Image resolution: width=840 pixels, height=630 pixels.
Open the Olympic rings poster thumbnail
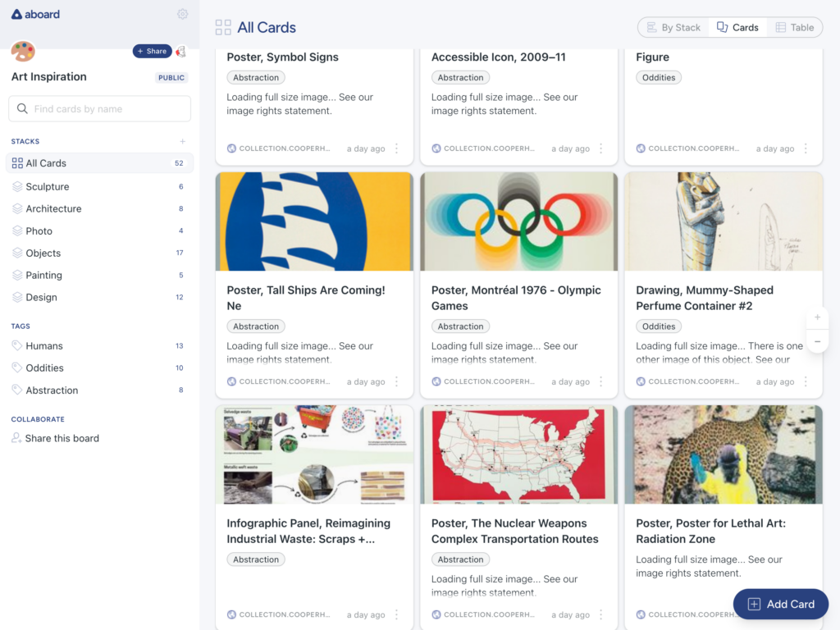(x=519, y=221)
